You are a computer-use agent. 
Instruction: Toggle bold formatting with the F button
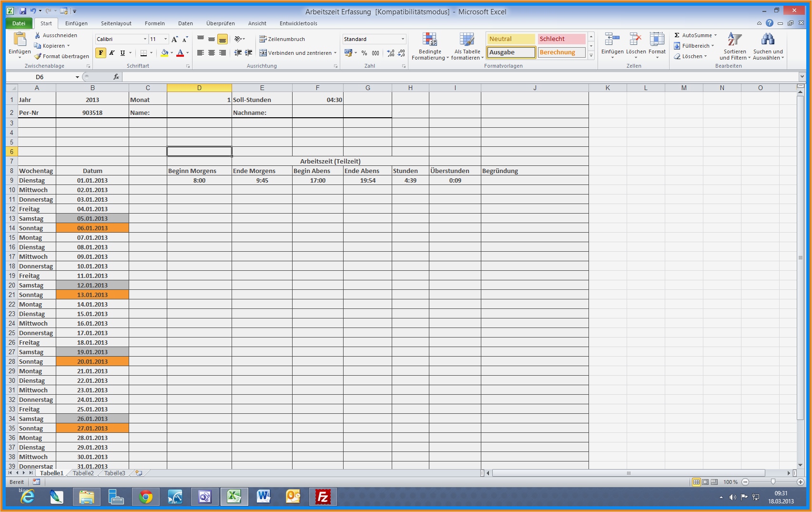tap(100, 53)
